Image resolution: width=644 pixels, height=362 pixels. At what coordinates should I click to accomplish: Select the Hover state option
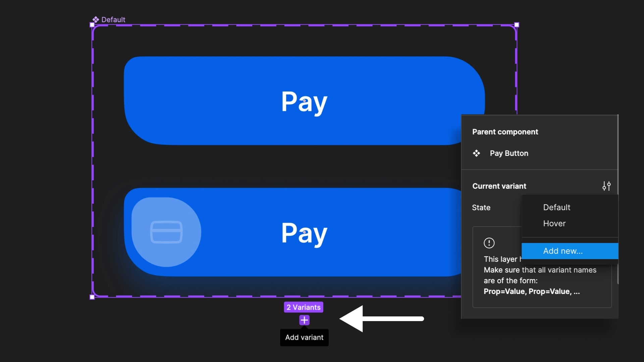554,224
